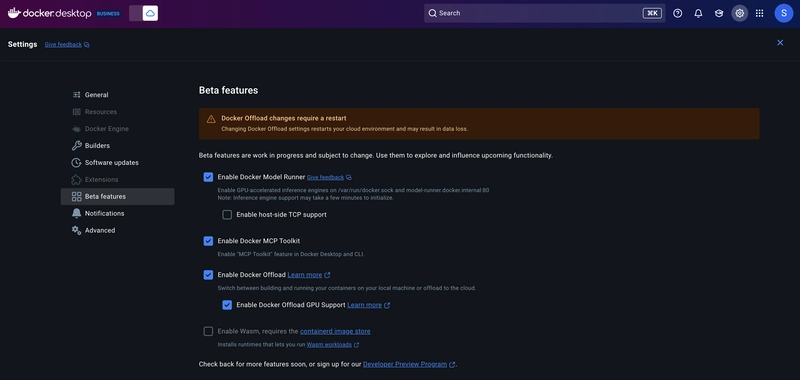Image resolution: width=800 pixels, height=380 pixels.
Task: Focus the Search field
Action: pyautogui.click(x=544, y=13)
